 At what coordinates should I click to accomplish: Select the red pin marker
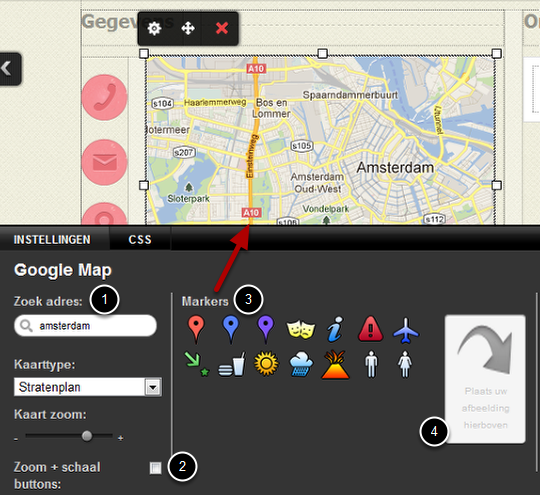(196, 329)
